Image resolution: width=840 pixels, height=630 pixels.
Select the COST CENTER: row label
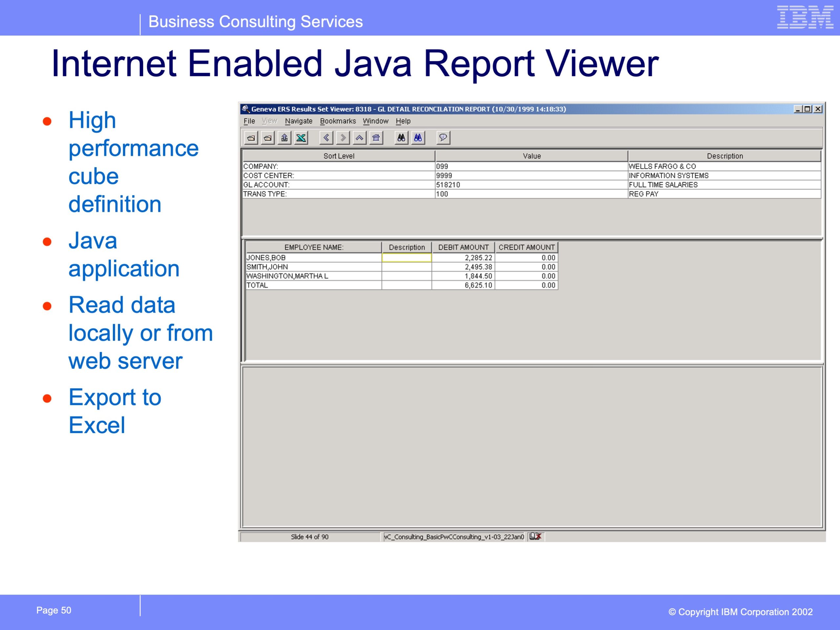click(x=338, y=176)
